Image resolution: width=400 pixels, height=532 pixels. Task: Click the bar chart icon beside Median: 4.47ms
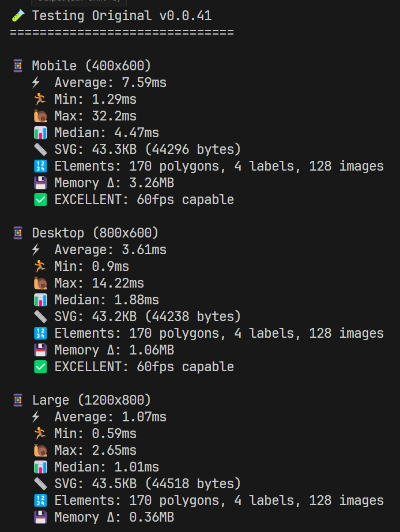tap(40, 133)
